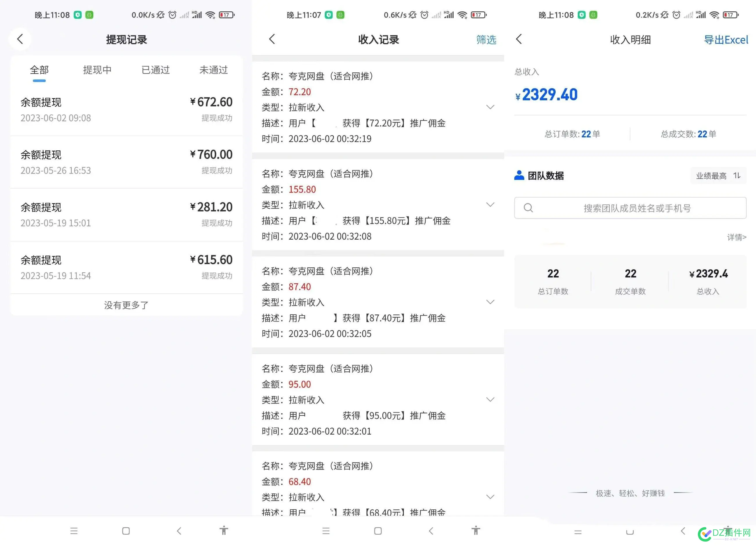Tap recent apps menu in 收入记录 navbar
This screenshot has width=756, height=546.
(x=326, y=531)
